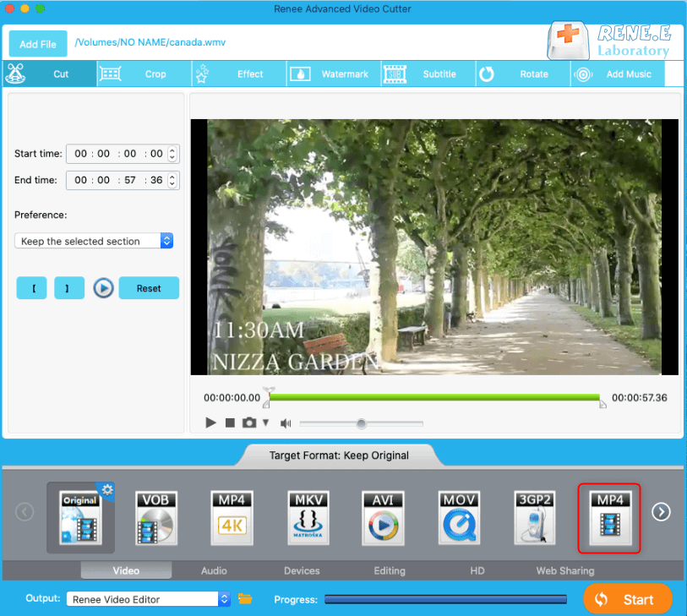Click the volume slider handle
This screenshot has width=687, height=616.
coord(361,423)
